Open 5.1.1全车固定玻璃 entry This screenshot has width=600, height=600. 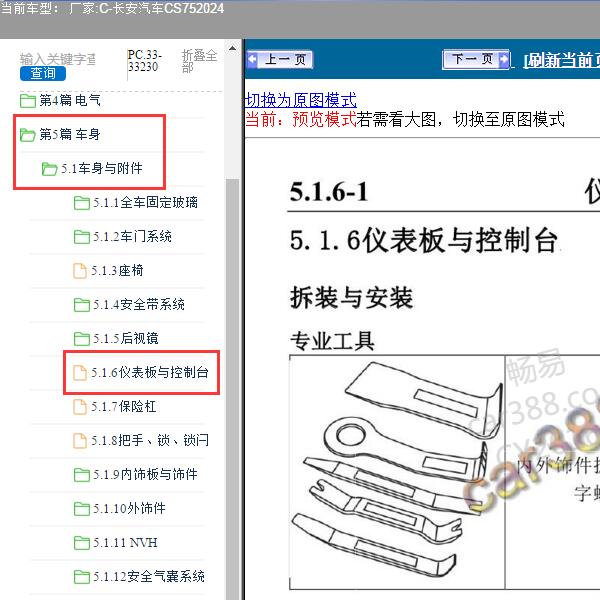tap(145, 203)
